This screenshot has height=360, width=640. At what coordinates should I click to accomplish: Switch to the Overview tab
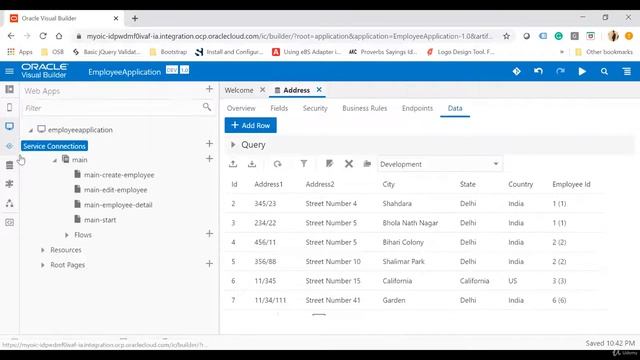[x=241, y=108]
